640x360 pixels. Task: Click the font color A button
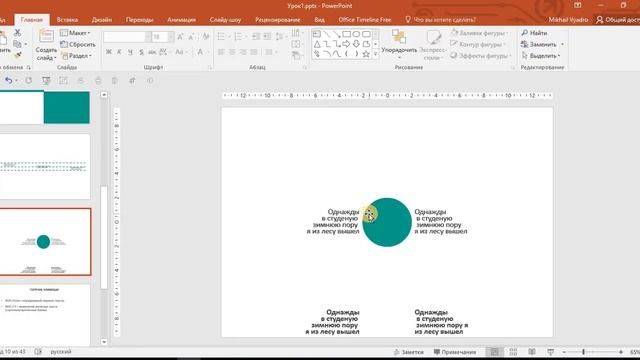200,52
